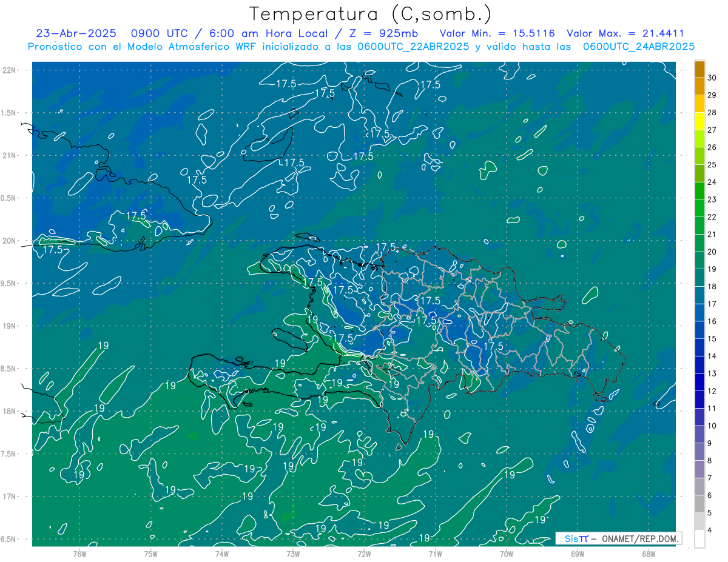Click the color scale label "18"
728x562 pixels.
point(712,286)
